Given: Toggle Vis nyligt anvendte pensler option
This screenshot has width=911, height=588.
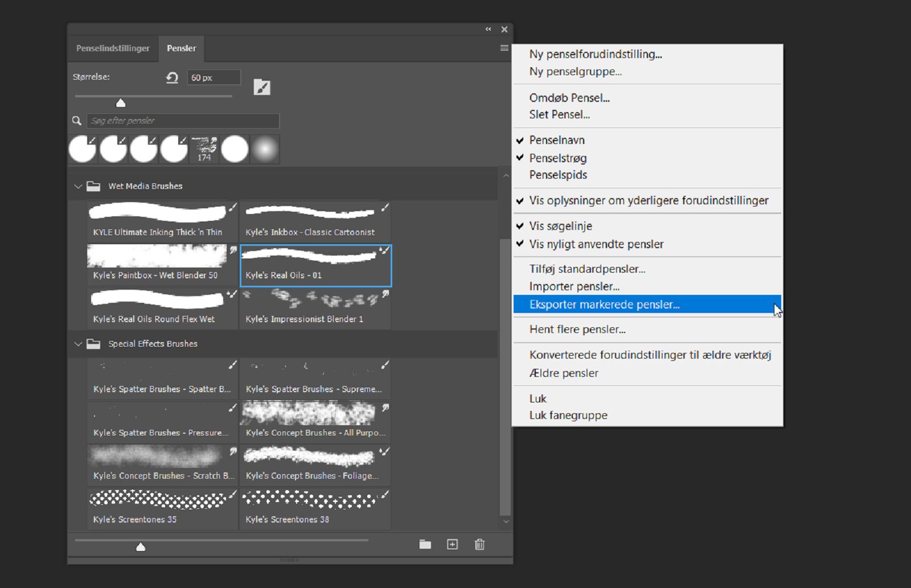Looking at the screenshot, I should coord(647,244).
